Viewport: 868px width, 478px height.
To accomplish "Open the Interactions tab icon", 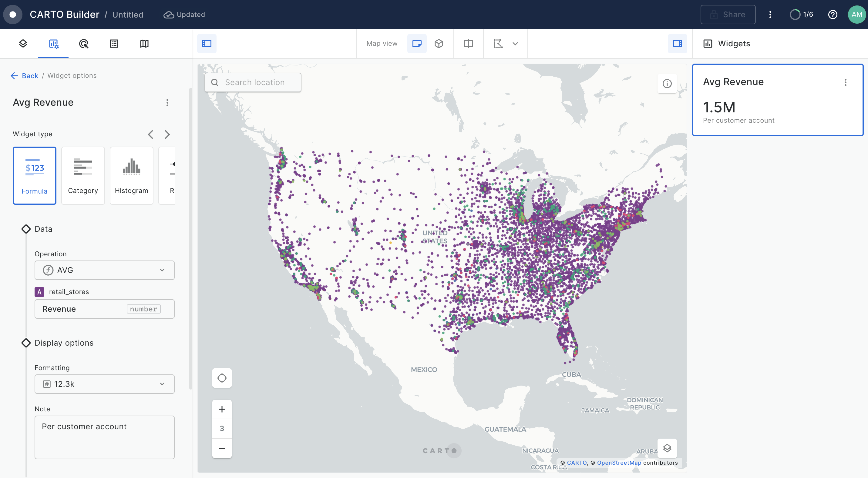I will coord(84,43).
